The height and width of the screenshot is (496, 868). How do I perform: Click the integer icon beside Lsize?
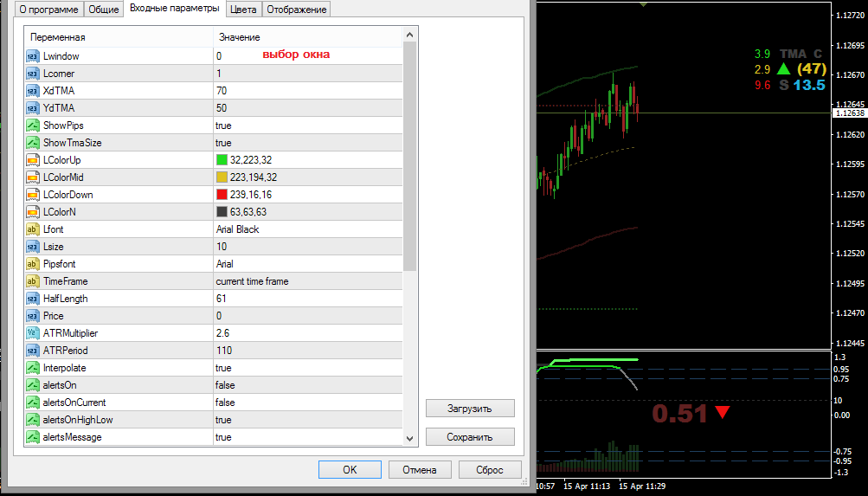point(33,247)
